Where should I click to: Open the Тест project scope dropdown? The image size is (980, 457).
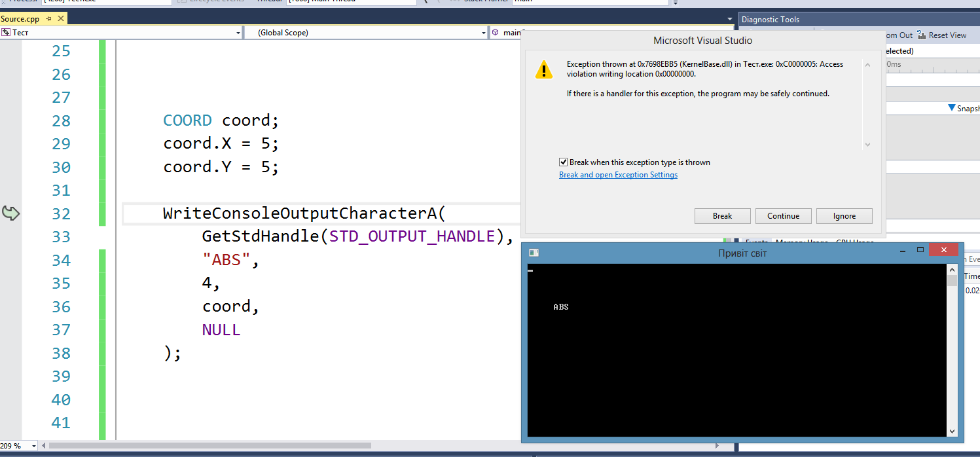click(x=238, y=33)
